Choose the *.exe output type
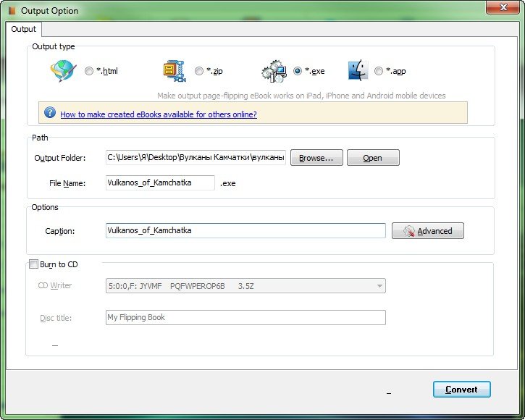525x420 pixels. (x=298, y=71)
